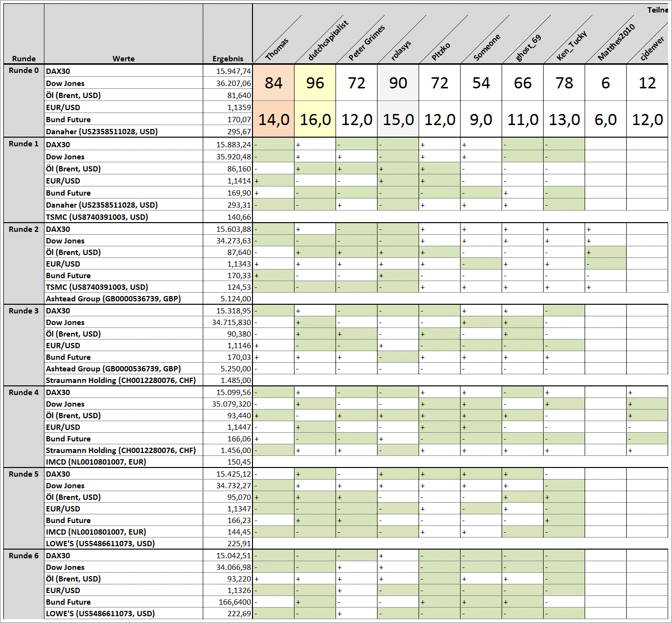The height and width of the screenshot is (623, 672).
Task: Select the Thomas score cell showing 84
Action: click(x=273, y=83)
